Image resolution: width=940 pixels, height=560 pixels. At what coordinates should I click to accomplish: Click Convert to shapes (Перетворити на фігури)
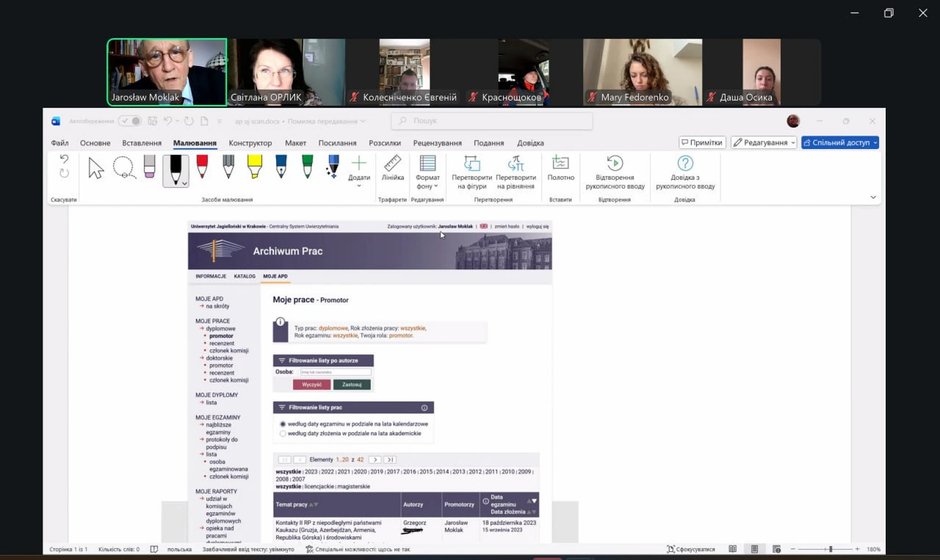tap(472, 172)
